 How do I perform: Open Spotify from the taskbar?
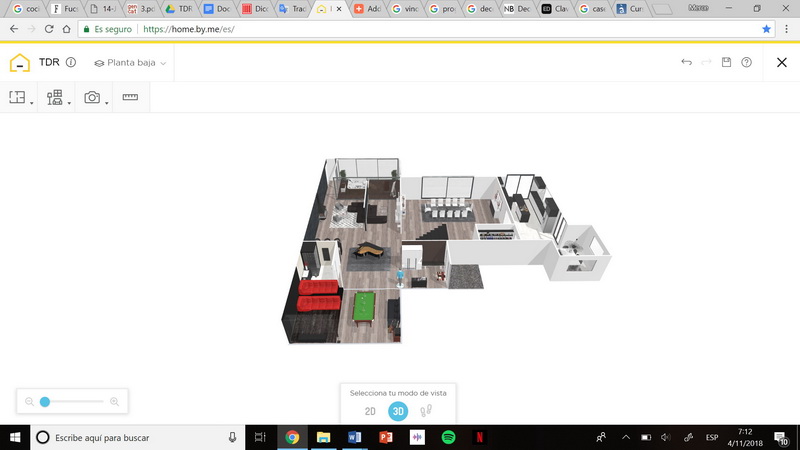coord(448,437)
